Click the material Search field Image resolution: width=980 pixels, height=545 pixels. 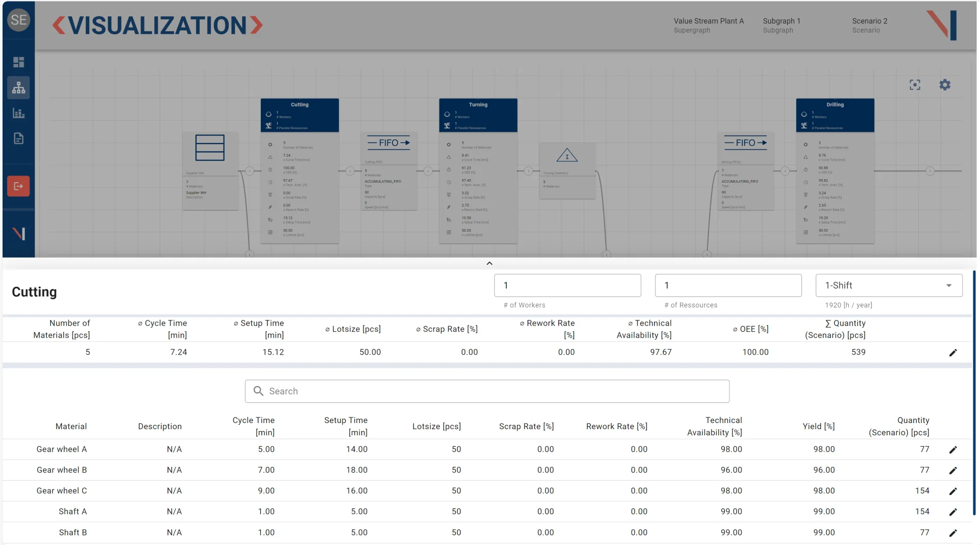487,391
